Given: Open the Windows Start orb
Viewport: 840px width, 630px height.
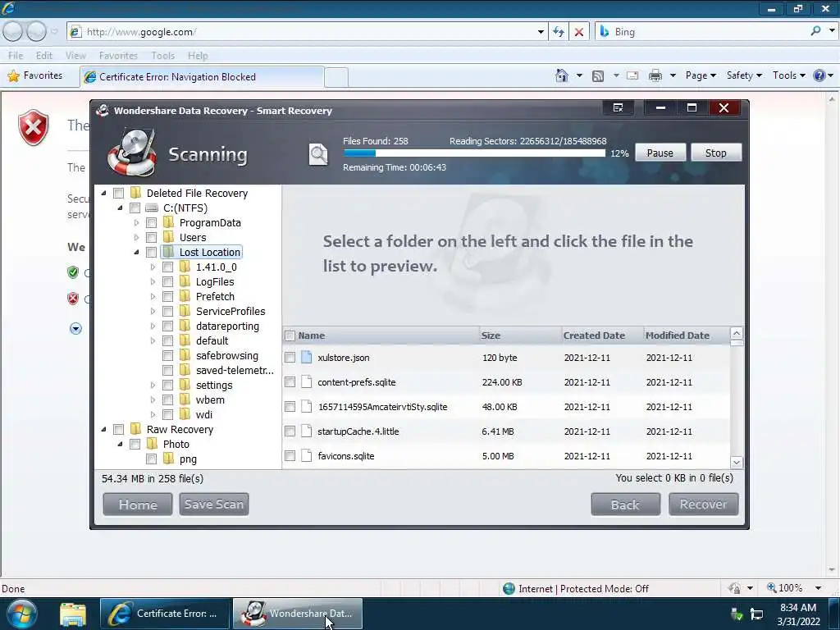Looking at the screenshot, I should [21, 614].
